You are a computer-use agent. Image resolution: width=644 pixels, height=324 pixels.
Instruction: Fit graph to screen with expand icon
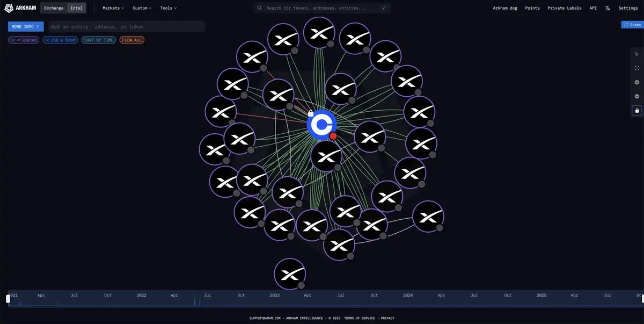[637, 68]
